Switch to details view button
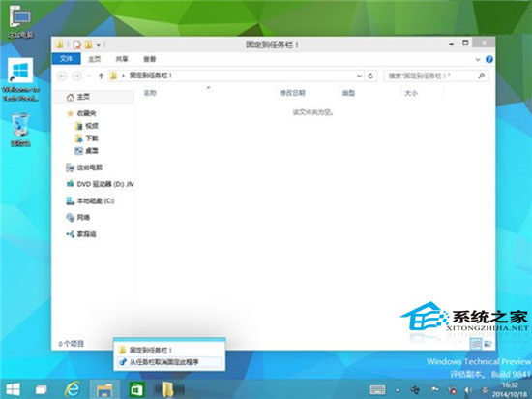532x399 pixels. pyautogui.click(x=476, y=344)
